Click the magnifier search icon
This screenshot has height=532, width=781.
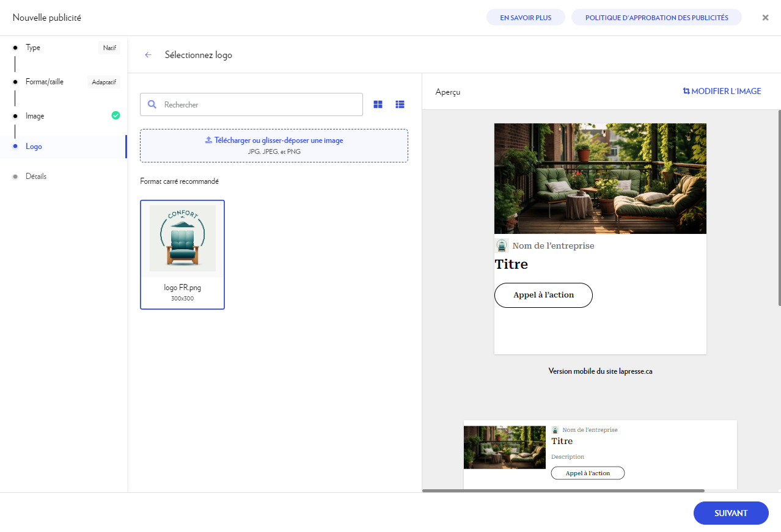pyautogui.click(x=152, y=104)
